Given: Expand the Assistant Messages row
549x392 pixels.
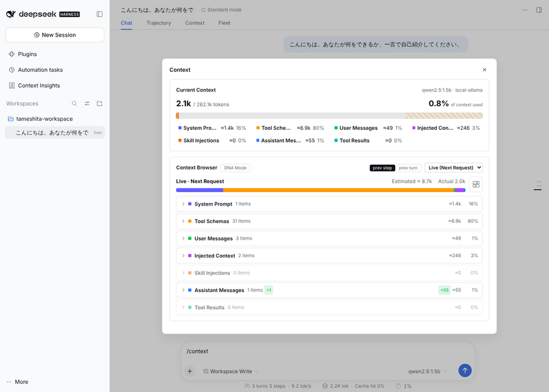Looking at the screenshot, I should click(x=329, y=290).
